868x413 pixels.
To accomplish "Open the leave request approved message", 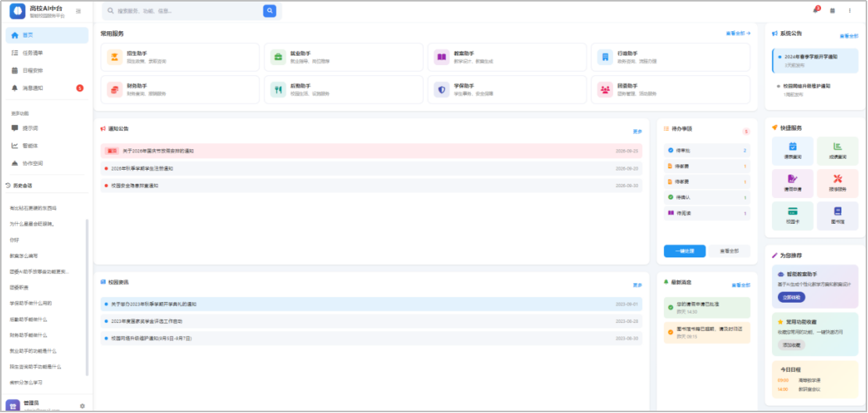I will coord(707,307).
